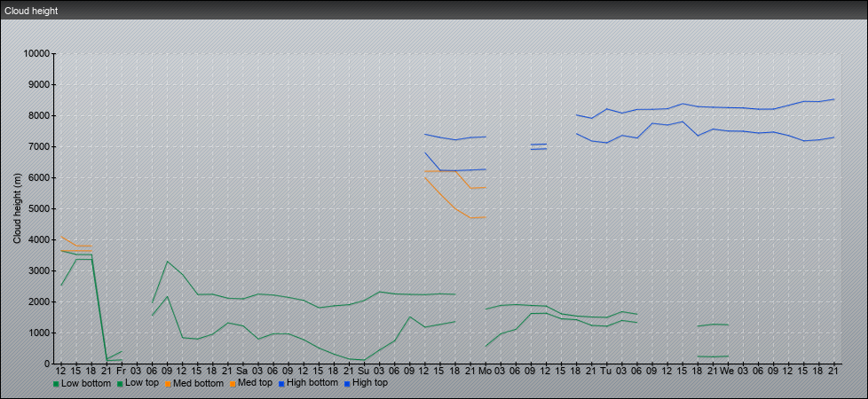Image resolution: width=868 pixels, height=399 pixels.
Task: Click the Sa day label on time axis
Action: coord(242,371)
